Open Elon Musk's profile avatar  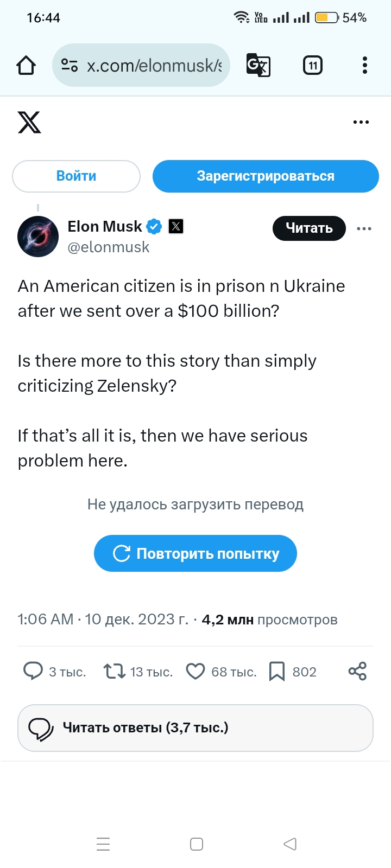coord(38,237)
